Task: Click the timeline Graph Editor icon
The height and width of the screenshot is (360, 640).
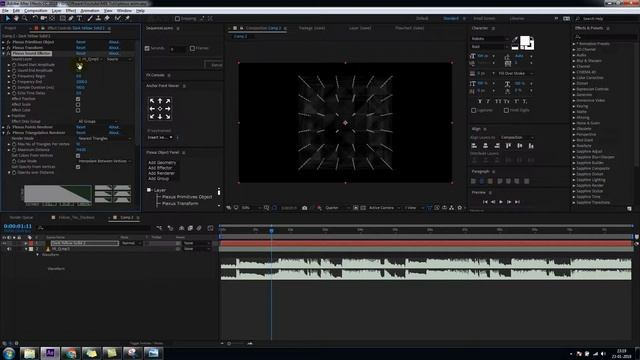Action: [210, 228]
